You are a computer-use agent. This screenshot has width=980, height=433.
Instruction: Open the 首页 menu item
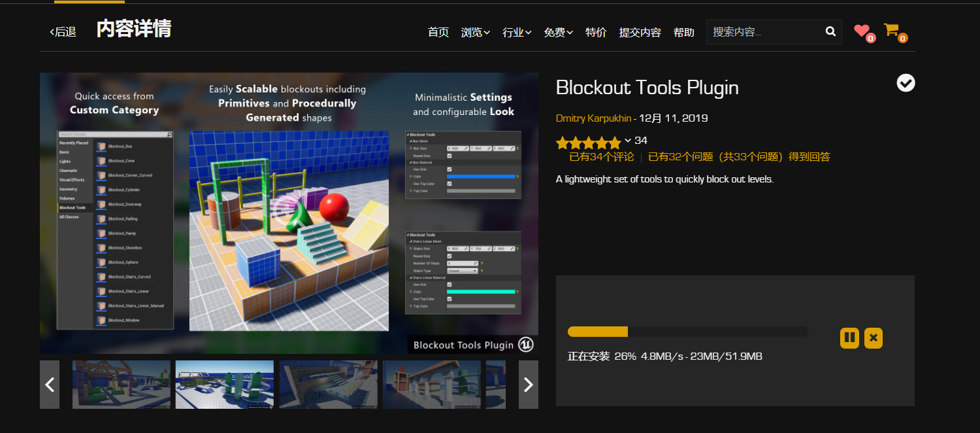coord(438,32)
